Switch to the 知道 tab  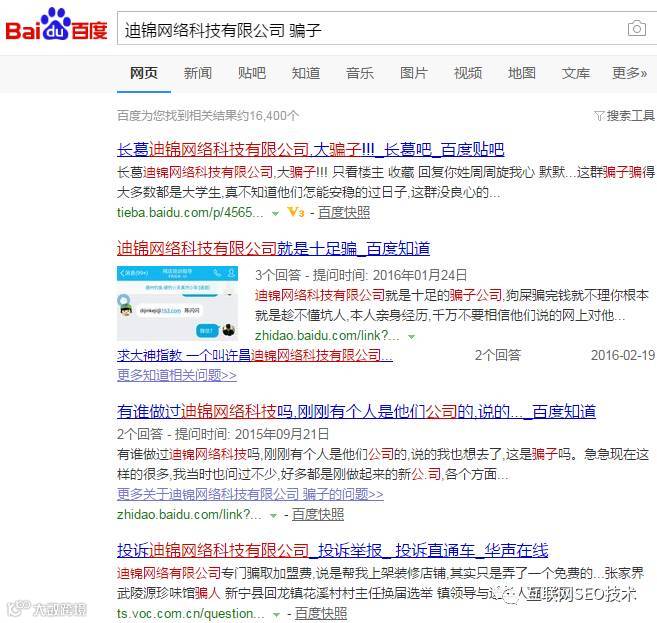306,73
